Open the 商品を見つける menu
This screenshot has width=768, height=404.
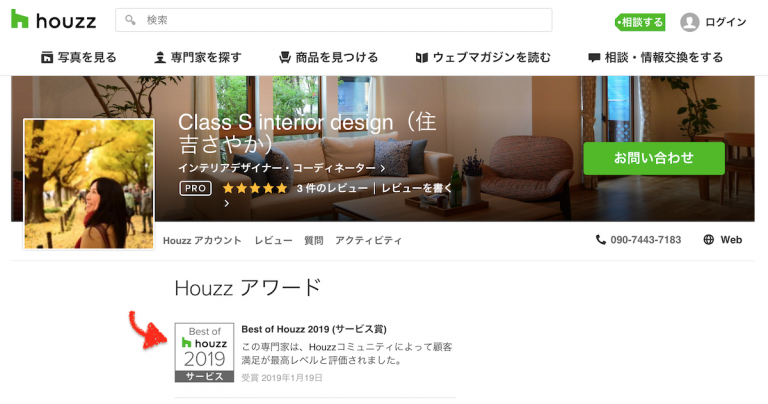coord(328,57)
